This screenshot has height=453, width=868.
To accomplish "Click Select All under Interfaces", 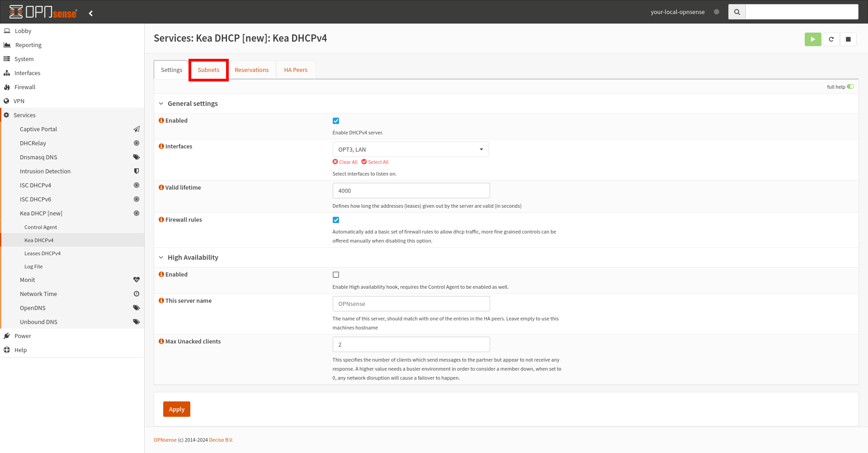I will point(375,162).
